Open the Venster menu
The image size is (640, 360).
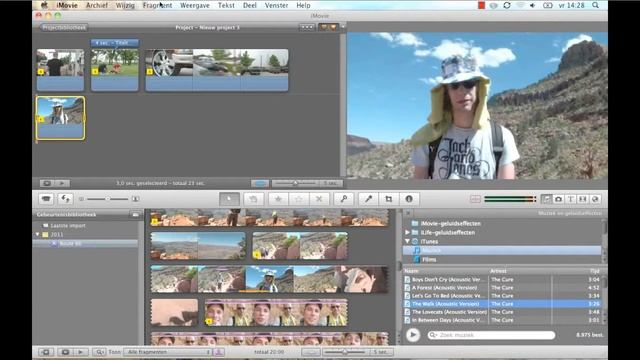(276, 5)
